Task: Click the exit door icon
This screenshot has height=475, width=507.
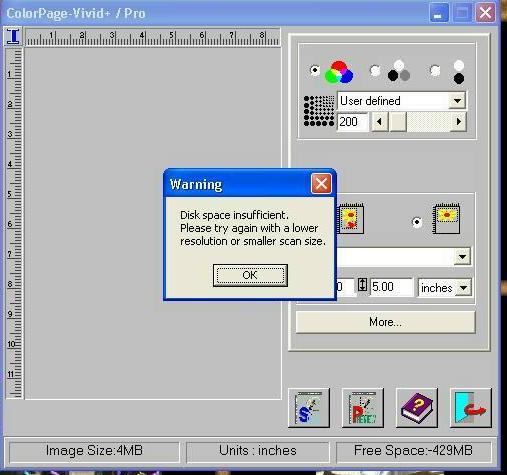Action: pos(471,407)
